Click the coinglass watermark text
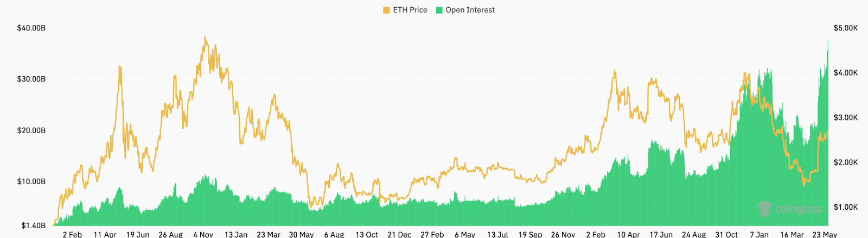The height and width of the screenshot is (238, 868). pos(799,209)
